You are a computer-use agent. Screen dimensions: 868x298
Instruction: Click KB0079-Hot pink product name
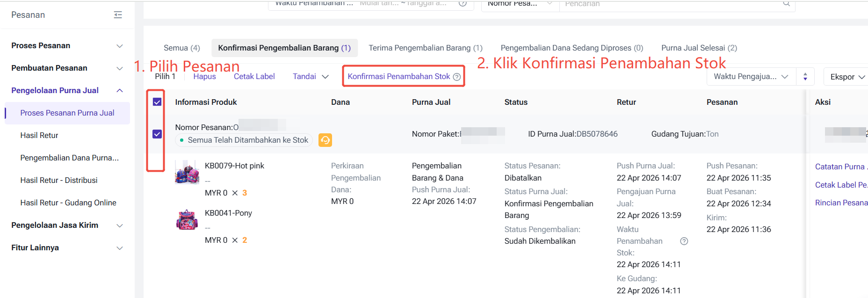tap(234, 166)
